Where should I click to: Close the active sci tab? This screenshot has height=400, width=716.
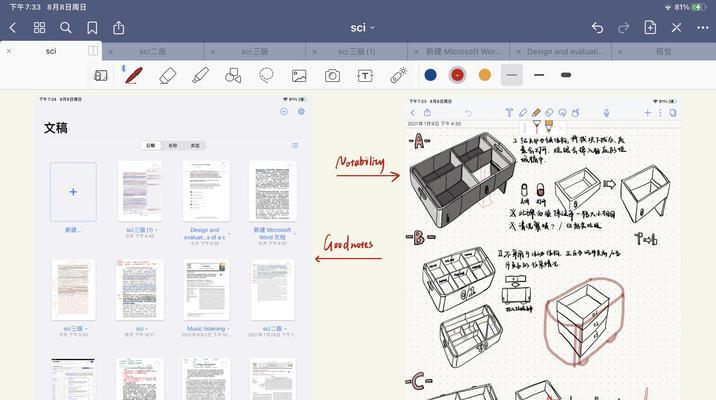click(x=9, y=51)
